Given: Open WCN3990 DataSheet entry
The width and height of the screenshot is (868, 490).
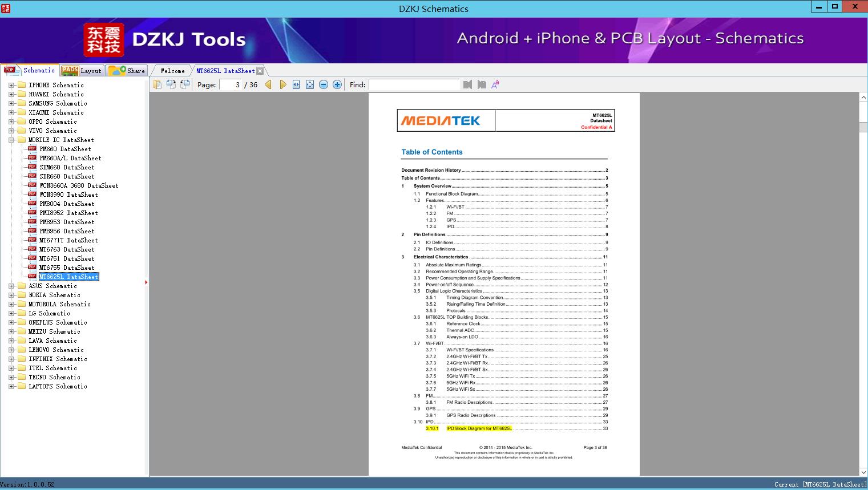Looking at the screenshot, I should coord(68,195).
